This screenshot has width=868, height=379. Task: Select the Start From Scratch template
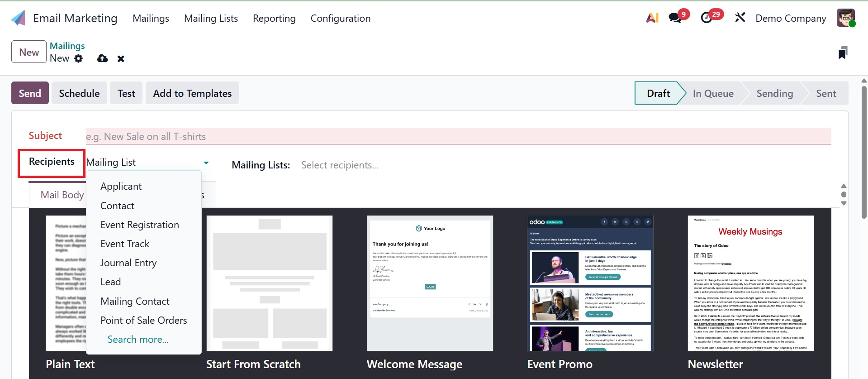tap(270, 283)
